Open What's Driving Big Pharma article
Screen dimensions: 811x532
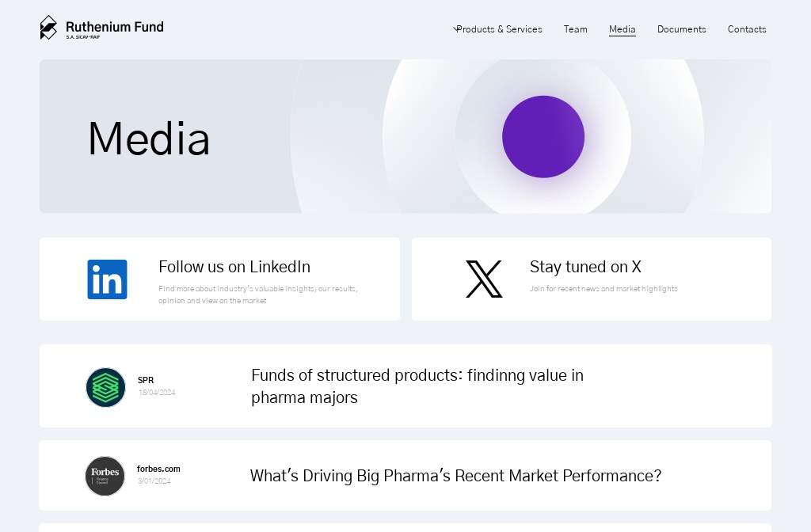coord(455,476)
